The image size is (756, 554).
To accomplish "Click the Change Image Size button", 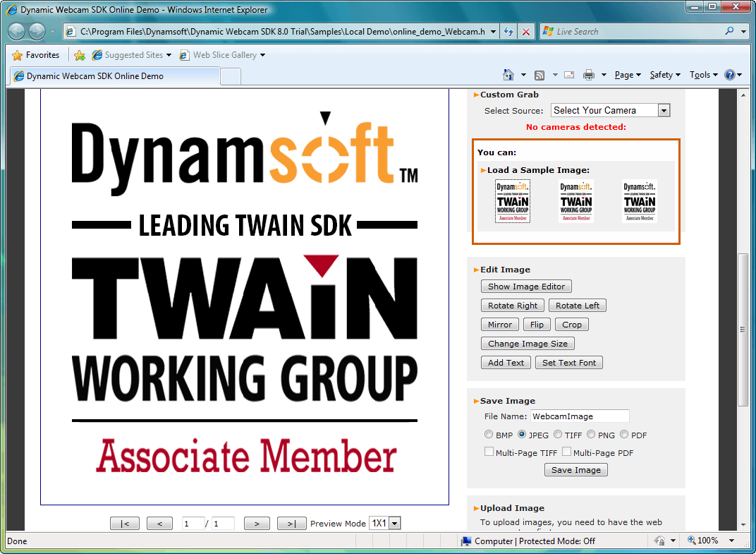I will pyautogui.click(x=528, y=344).
